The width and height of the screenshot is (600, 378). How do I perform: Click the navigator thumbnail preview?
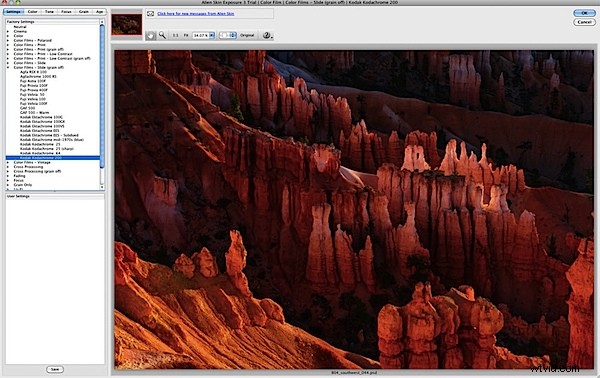[x=127, y=24]
